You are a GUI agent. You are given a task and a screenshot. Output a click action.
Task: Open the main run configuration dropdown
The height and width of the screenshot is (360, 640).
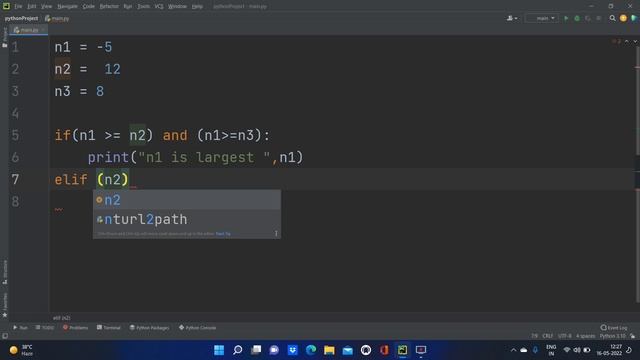[x=542, y=18]
